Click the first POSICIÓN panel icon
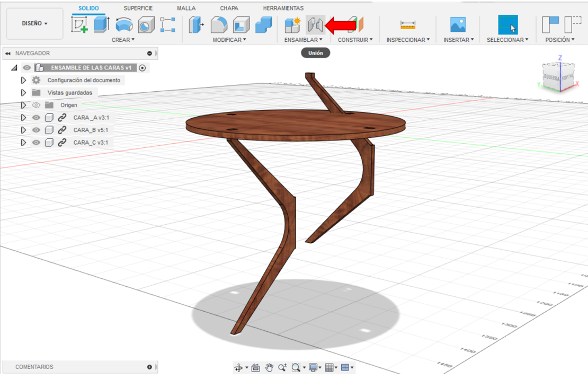The image size is (588, 379). pyautogui.click(x=550, y=25)
